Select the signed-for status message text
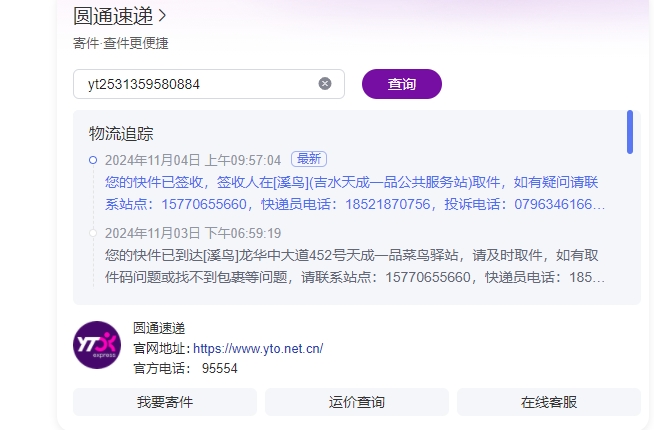Image resolution: width=654 pixels, height=430 pixels. 355,193
